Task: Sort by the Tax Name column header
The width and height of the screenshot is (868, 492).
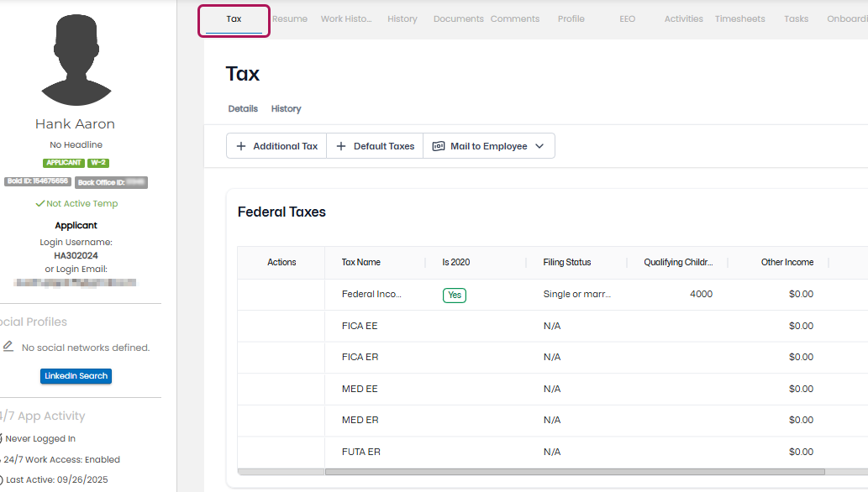Action: [x=361, y=262]
